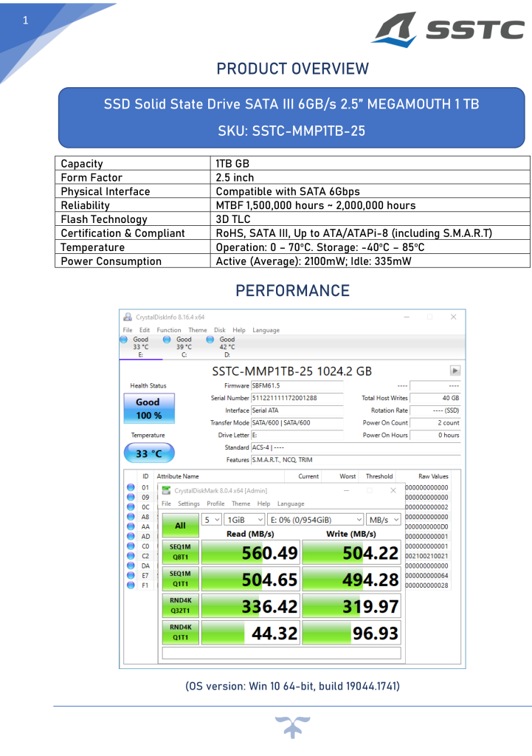Click the status circle for attribute E7
The width and height of the screenshot is (532, 756).
click(131, 575)
